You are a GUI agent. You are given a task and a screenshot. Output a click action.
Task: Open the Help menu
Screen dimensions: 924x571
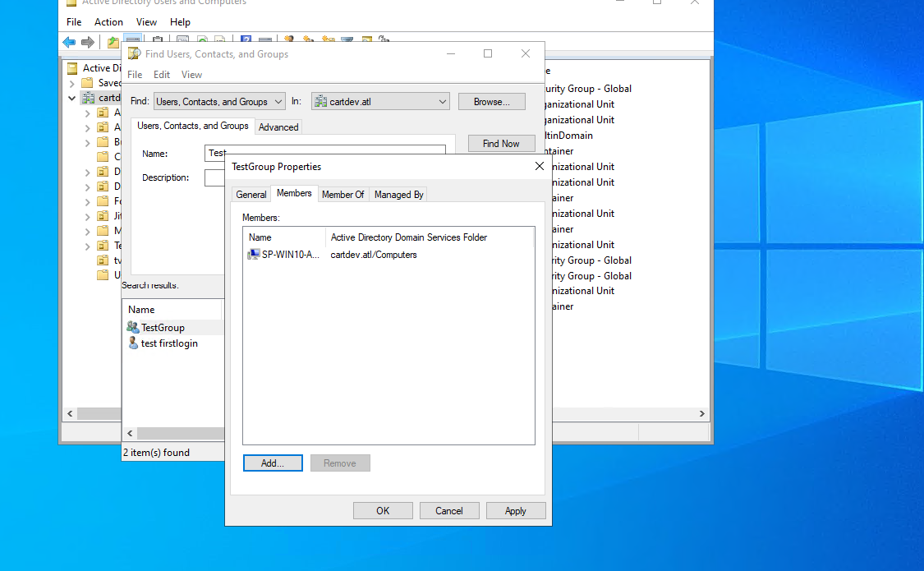click(181, 22)
